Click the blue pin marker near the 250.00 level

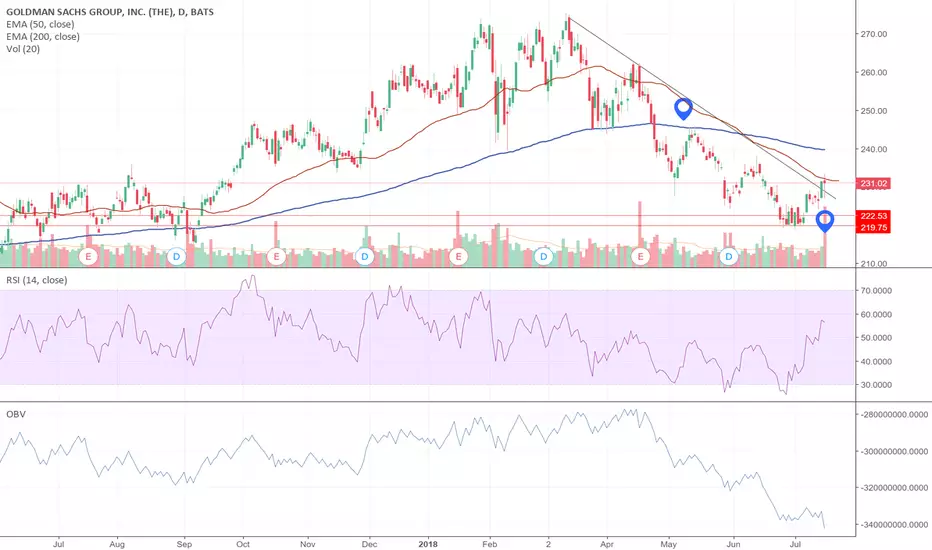coord(684,109)
